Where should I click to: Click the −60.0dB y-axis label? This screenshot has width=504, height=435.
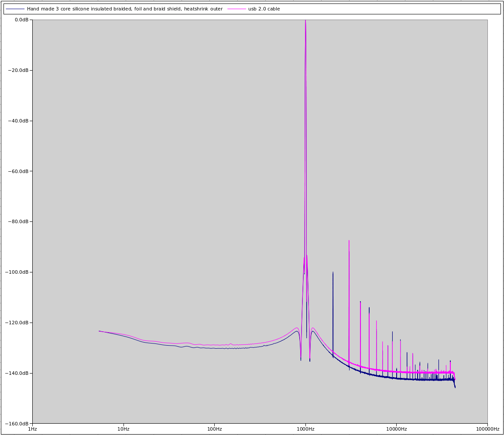pos(18,171)
